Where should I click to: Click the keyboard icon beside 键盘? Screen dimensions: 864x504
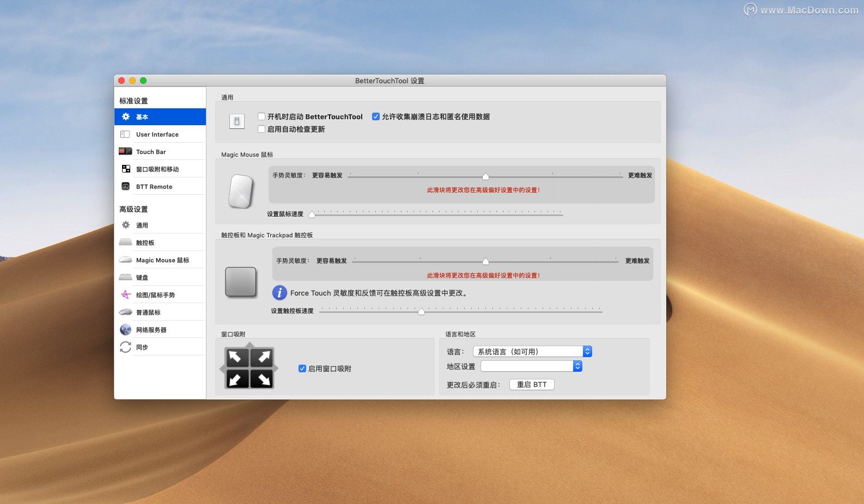tap(126, 277)
